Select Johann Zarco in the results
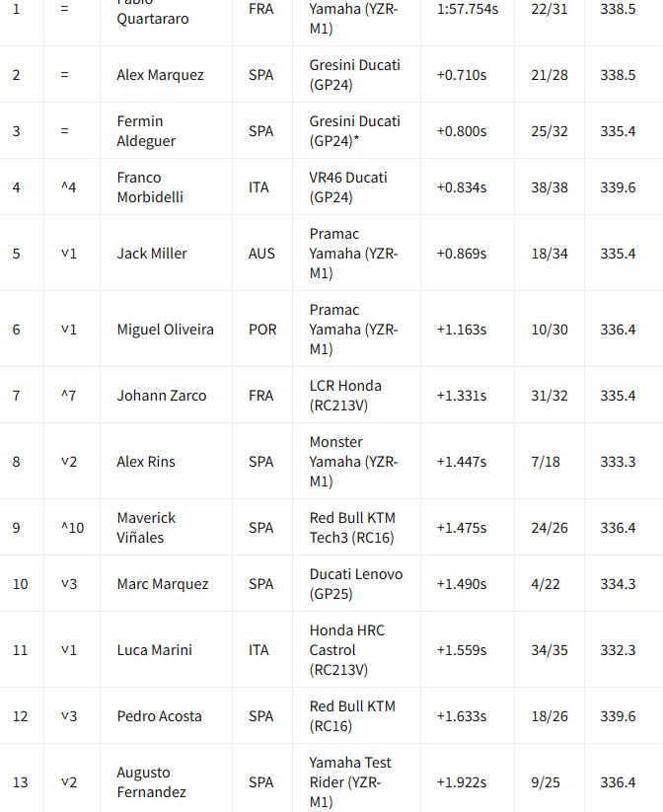663x812 pixels. [x=162, y=396]
